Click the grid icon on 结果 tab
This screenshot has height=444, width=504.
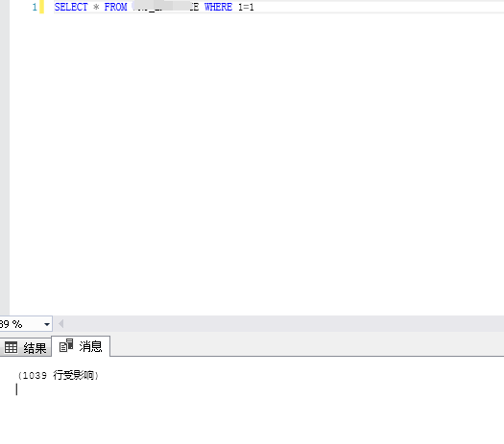pos(11,347)
